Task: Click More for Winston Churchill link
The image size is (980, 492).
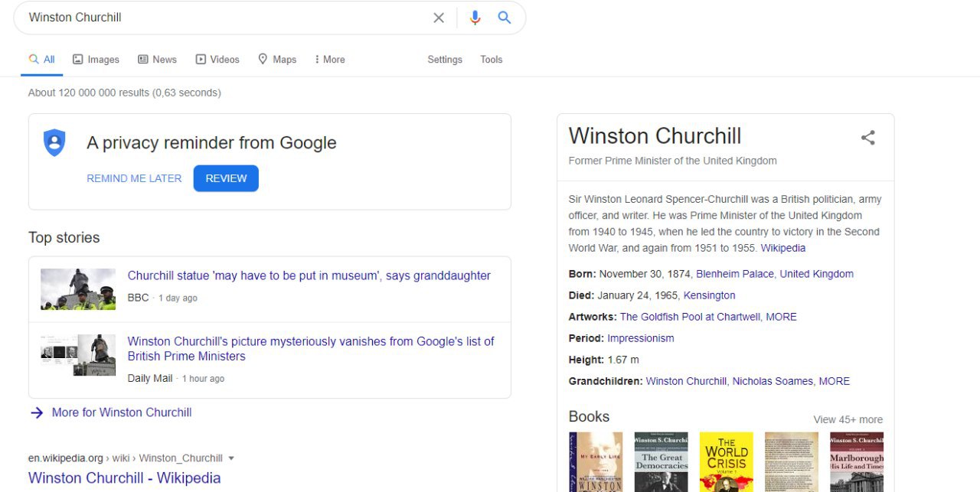Action: [x=122, y=412]
